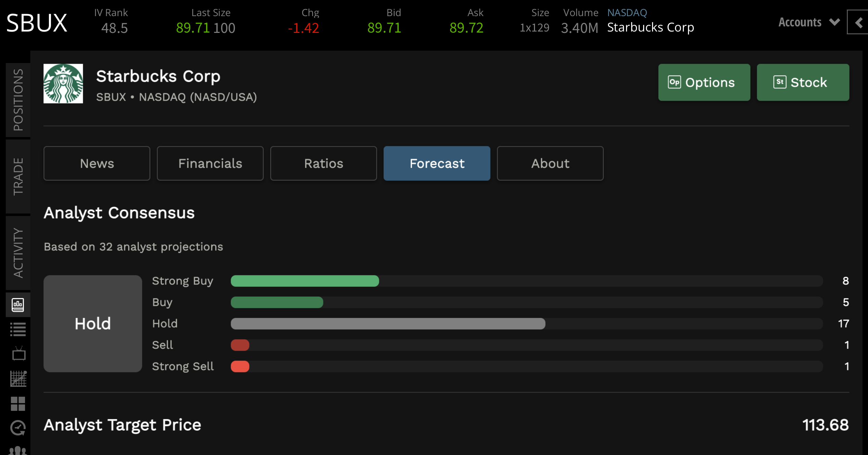Open the Financials section

[210, 163]
